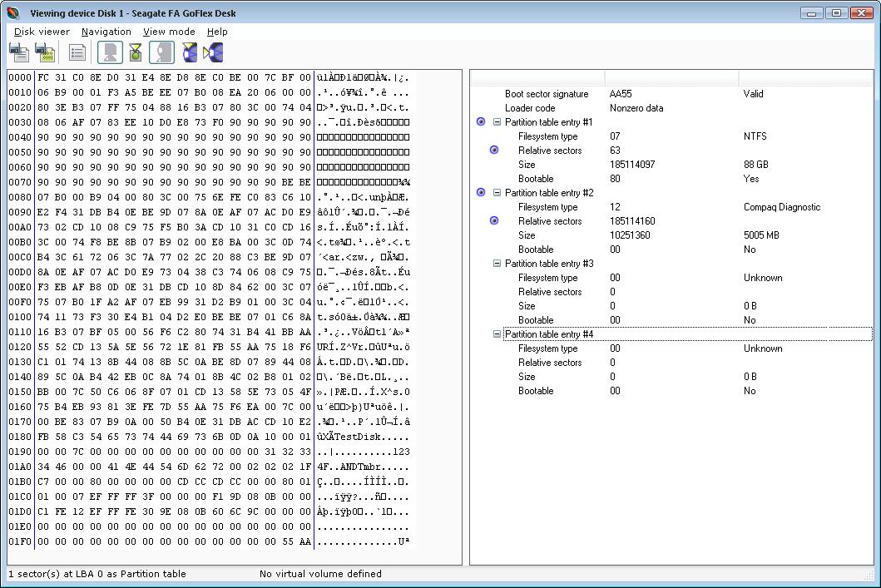Image resolution: width=881 pixels, height=588 pixels.
Task: Click the green-dot yellow funnel toolbar icon
Action: (x=136, y=52)
